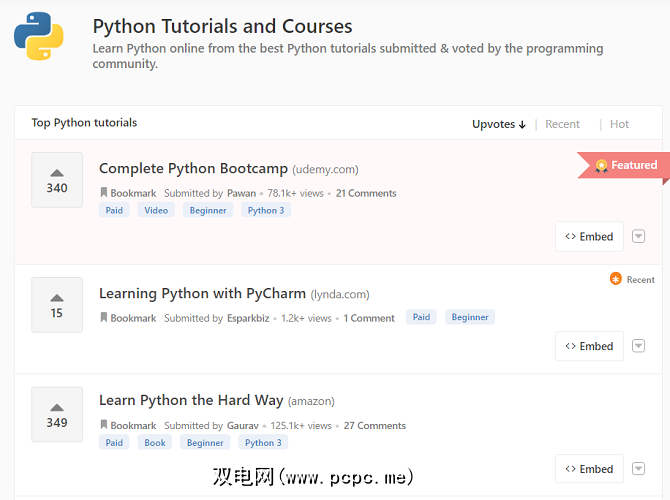Upvote Learn Python the Hard Way

coord(57,414)
